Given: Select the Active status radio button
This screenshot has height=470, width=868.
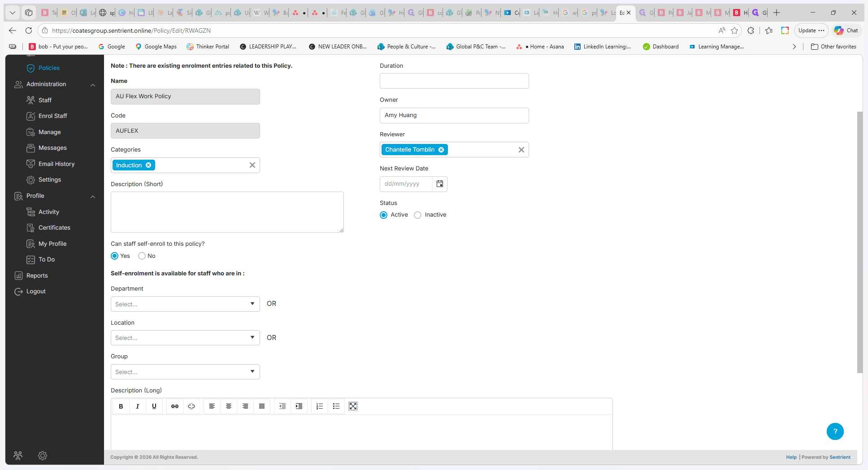Looking at the screenshot, I should [x=383, y=215].
